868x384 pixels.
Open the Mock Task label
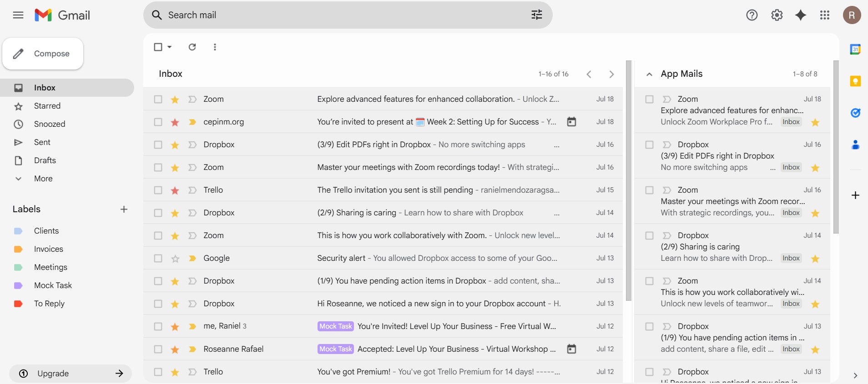(53, 285)
